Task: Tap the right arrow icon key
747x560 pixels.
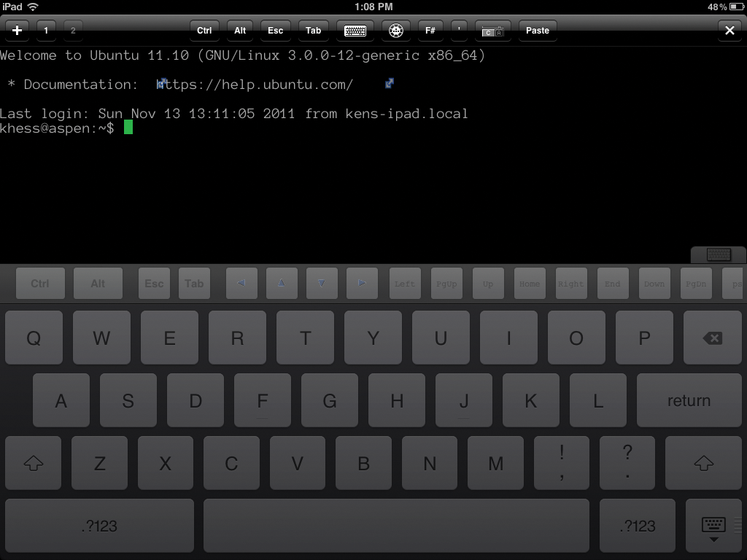Action: click(362, 284)
